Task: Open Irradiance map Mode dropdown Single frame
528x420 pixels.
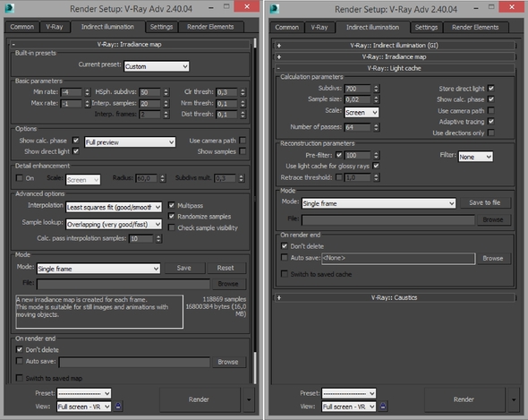Action: 98,269
